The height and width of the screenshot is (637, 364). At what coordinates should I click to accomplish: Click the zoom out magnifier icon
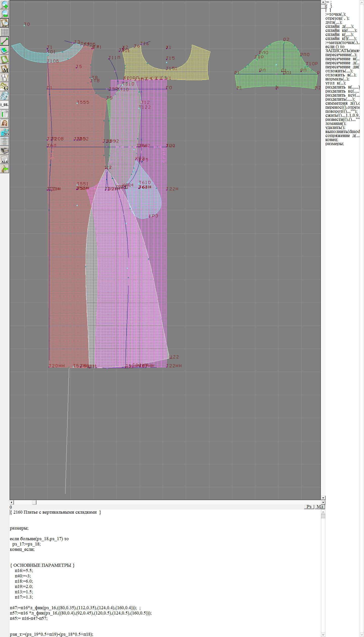pos(5,14)
